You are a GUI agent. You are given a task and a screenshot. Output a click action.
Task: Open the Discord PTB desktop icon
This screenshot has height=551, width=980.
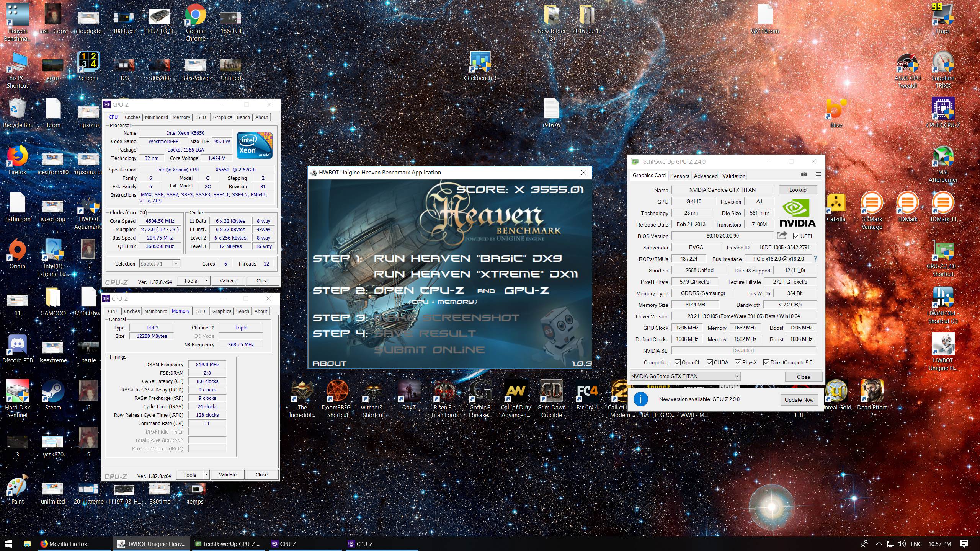(17, 348)
